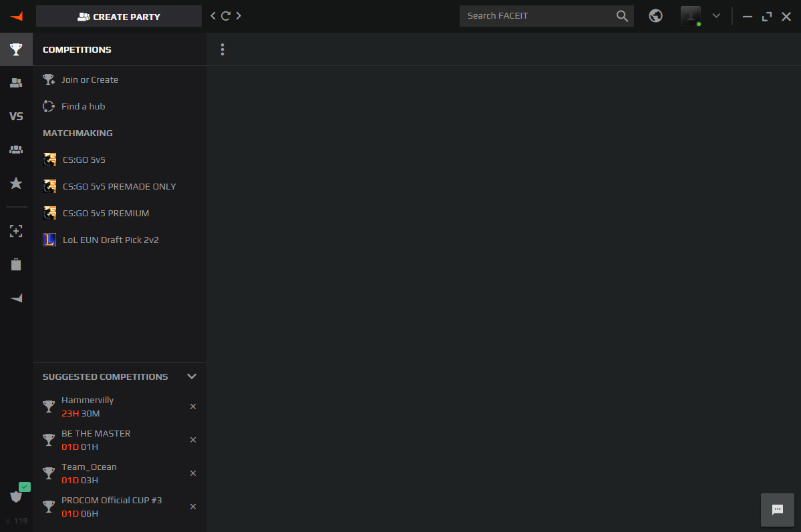801x532 pixels.
Task: Click the LoL game icon
Action: pos(49,240)
